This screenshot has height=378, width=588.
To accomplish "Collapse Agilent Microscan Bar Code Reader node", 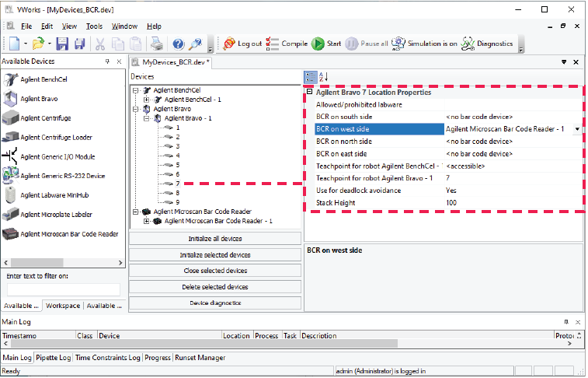I will tap(135, 212).
